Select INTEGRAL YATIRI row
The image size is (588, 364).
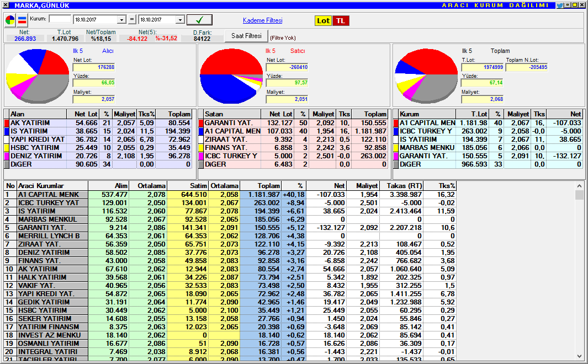click(x=230, y=351)
